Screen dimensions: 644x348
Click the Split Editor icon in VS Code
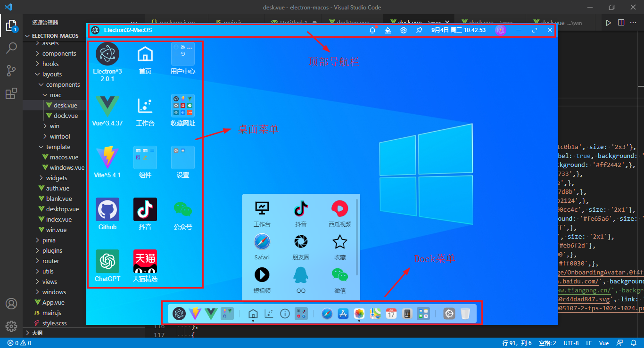pyautogui.click(x=621, y=22)
